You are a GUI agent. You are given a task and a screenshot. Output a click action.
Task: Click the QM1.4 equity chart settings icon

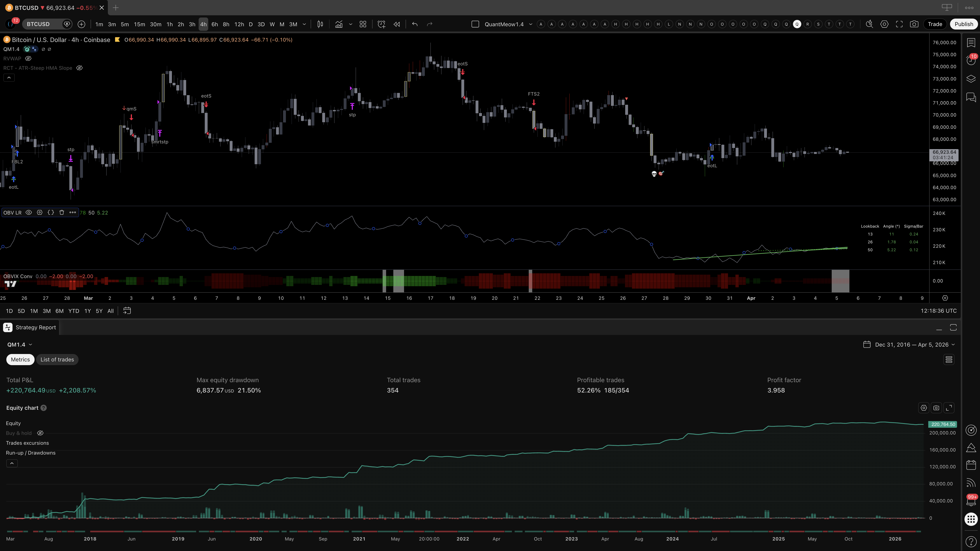pos(923,408)
